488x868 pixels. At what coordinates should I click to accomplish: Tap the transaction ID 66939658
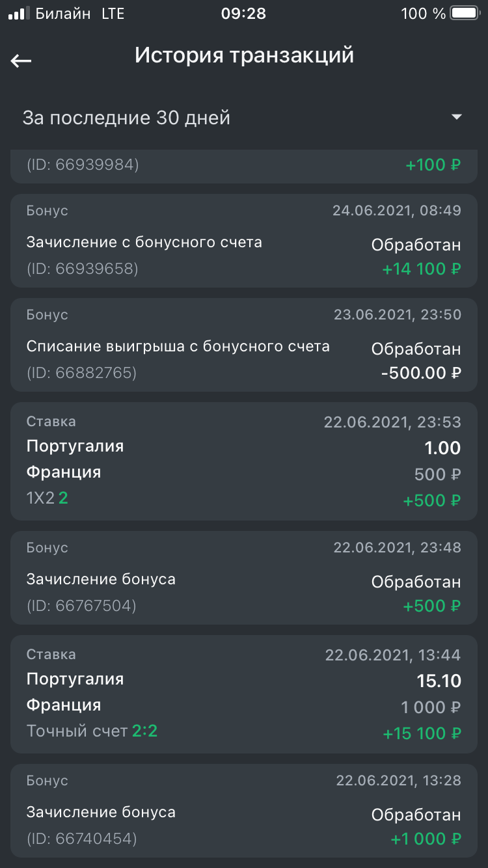(x=82, y=269)
